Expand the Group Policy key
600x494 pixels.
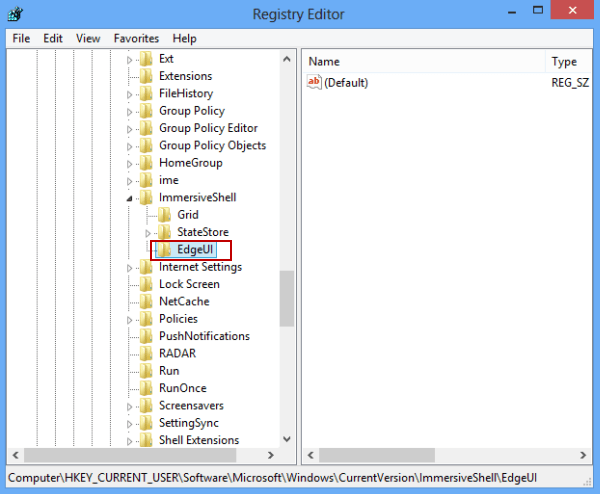(x=129, y=112)
